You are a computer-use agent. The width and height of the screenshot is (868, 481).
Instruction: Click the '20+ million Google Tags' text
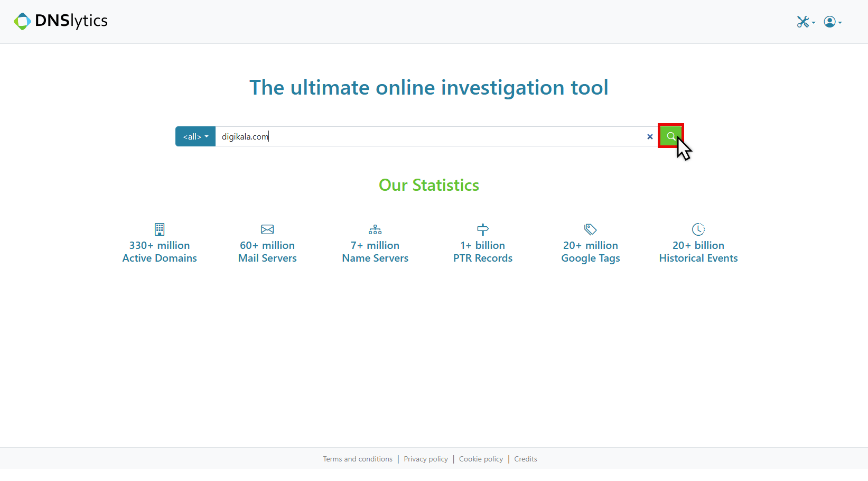click(x=591, y=252)
